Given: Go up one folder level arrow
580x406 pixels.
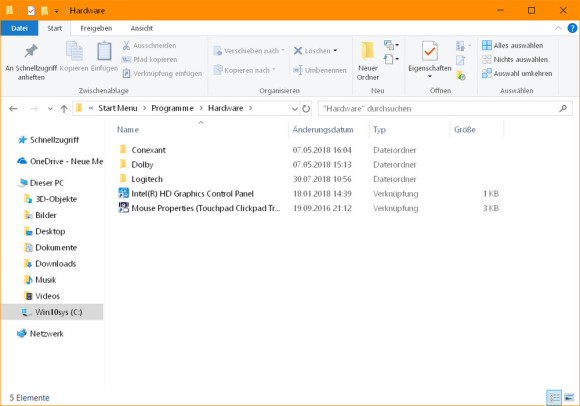Looking at the screenshot, I should coord(64,109).
